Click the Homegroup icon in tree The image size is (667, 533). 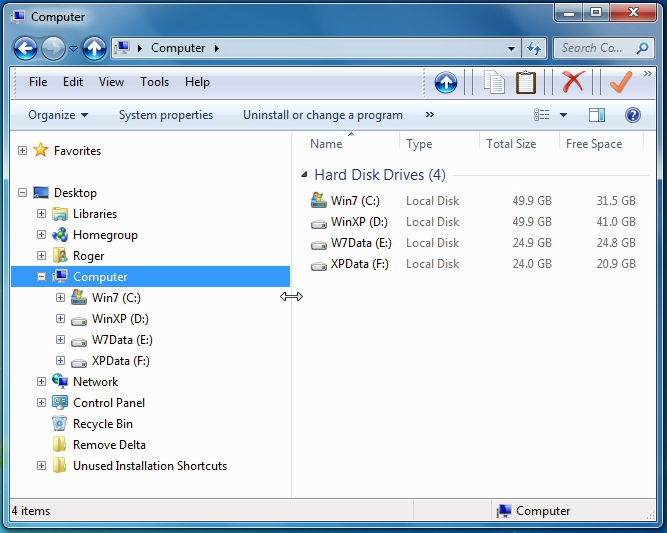60,234
